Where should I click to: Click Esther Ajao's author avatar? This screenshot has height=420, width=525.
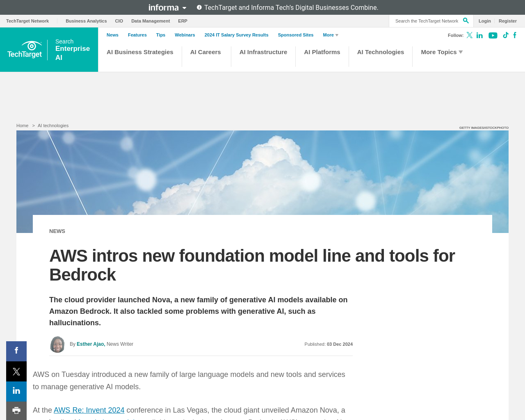click(57, 345)
